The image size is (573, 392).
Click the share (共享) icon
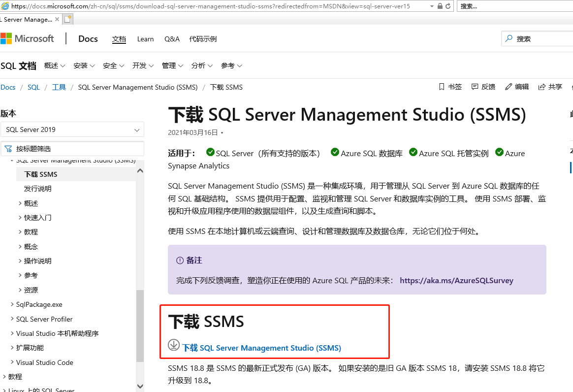541,87
